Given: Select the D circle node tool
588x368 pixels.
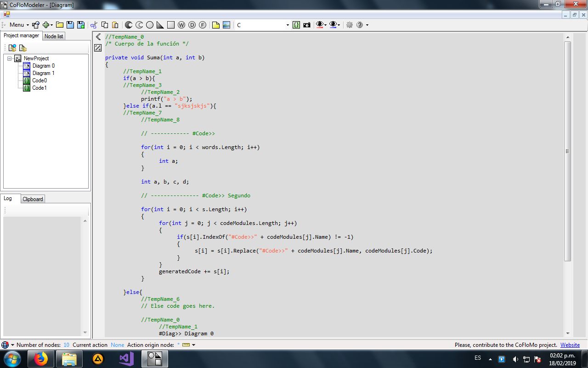Looking at the screenshot, I should [192, 25].
